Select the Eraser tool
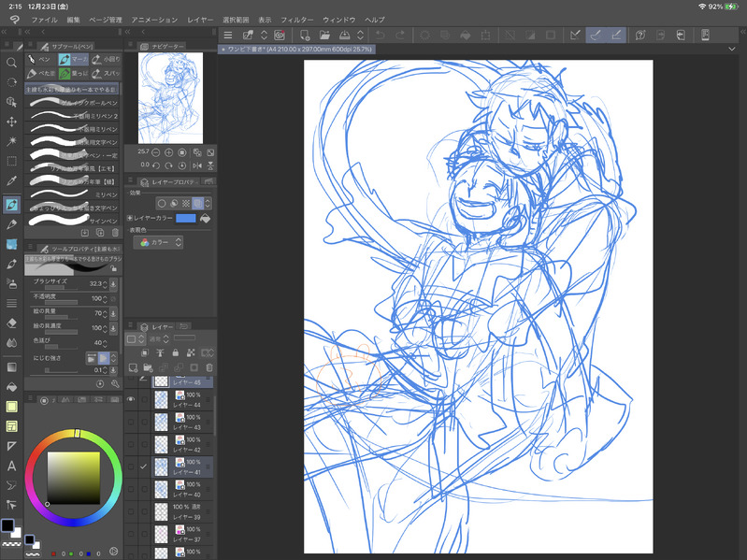Screen dimensions: 747x560 11,323
